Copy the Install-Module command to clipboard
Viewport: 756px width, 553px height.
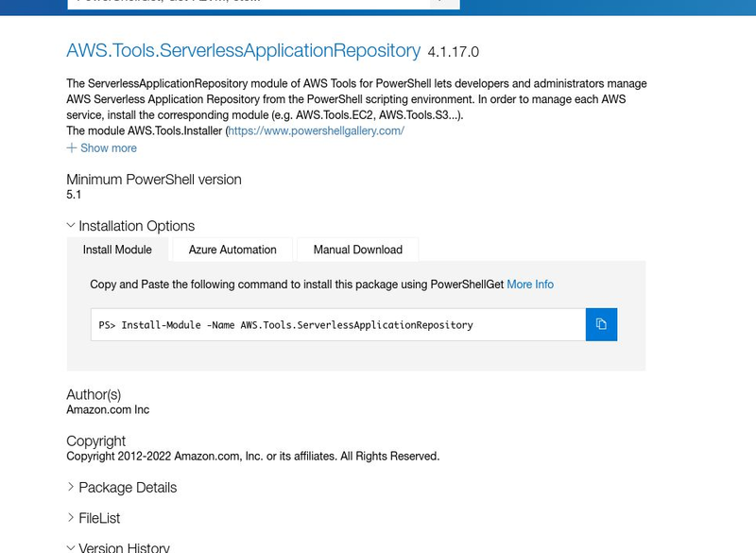point(601,324)
